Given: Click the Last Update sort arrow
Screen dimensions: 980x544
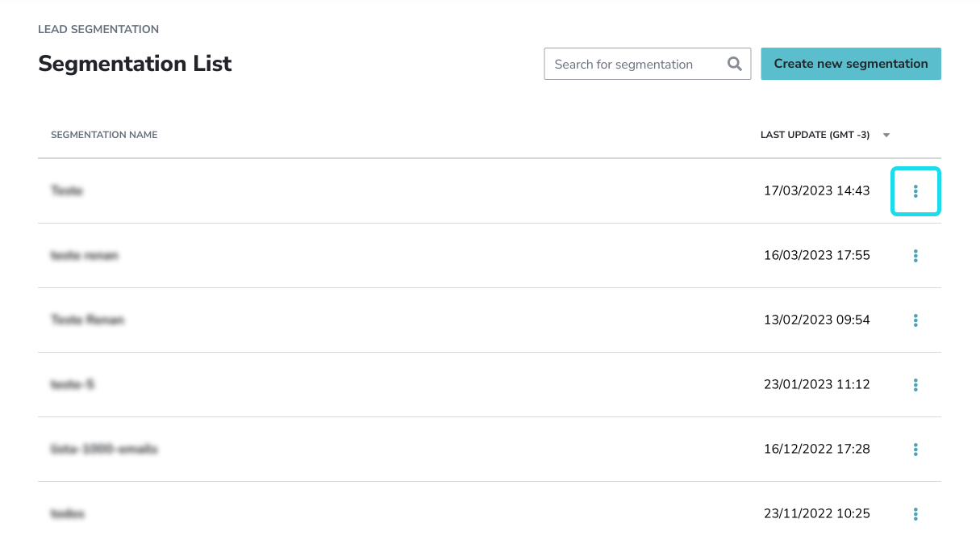Looking at the screenshot, I should pos(886,136).
